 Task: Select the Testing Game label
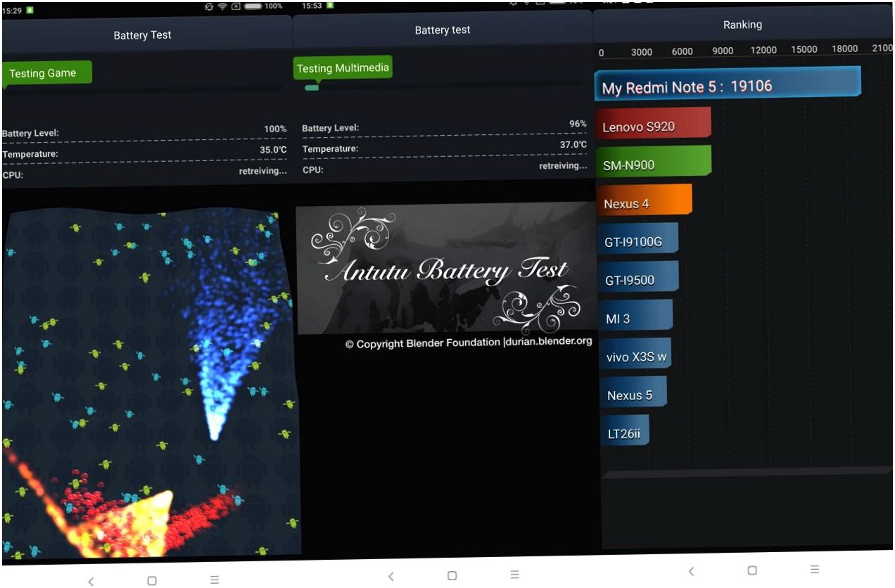tap(46, 73)
